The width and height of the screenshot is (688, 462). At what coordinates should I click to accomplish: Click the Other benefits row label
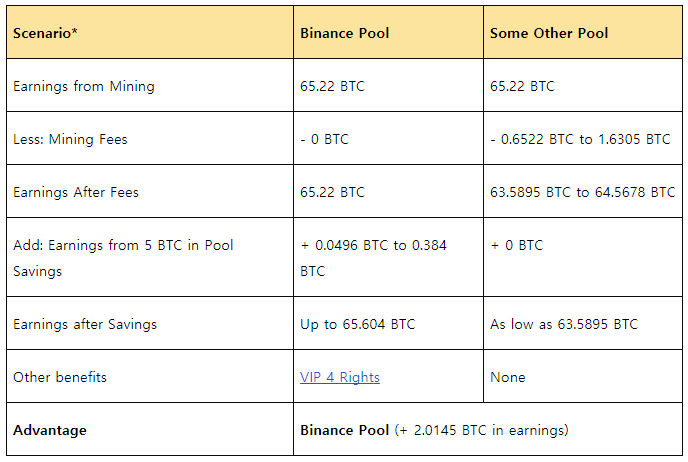[60, 377]
